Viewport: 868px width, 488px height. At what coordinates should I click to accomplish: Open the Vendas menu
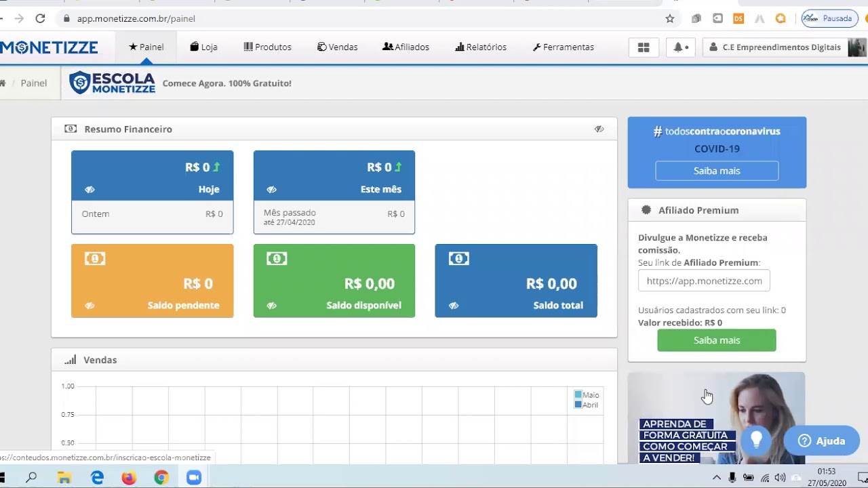pos(338,47)
